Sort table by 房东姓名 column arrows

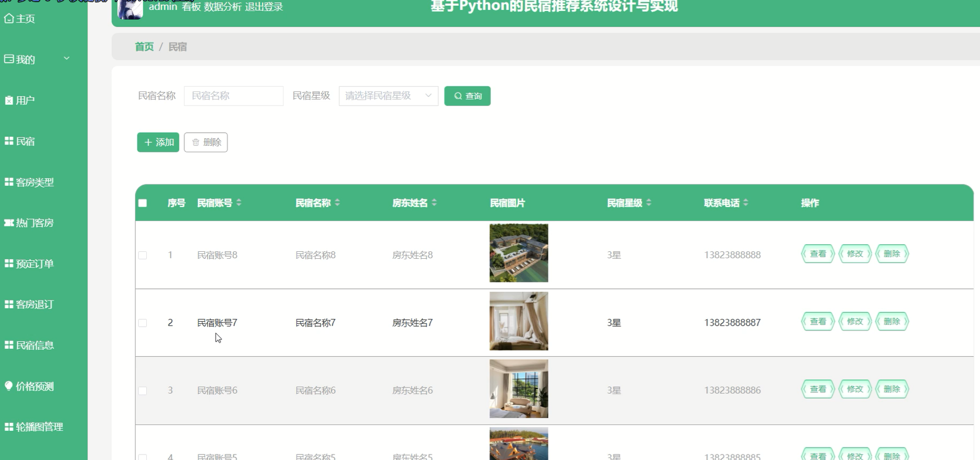click(x=434, y=203)
